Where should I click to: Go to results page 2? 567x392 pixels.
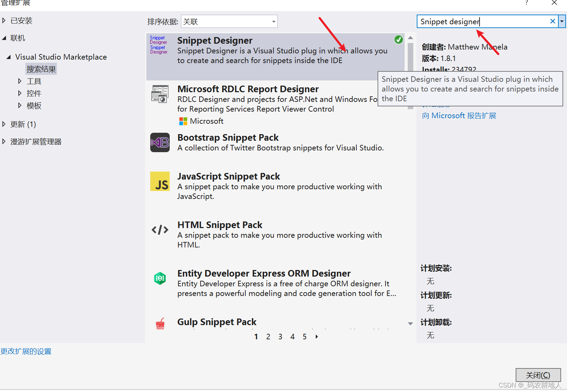click(268, 337)
